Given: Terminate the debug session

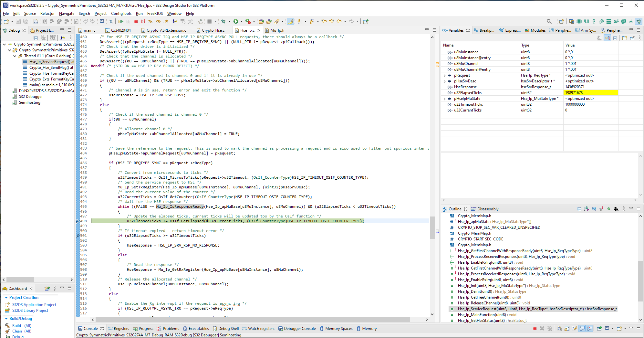Looking at the screenshot, I should point(135,21).
